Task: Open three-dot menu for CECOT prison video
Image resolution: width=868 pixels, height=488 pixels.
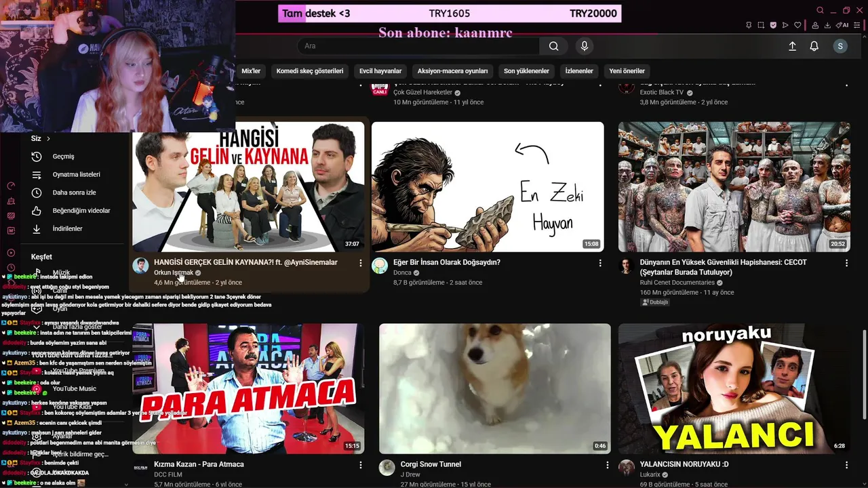Action: (846, 263)
